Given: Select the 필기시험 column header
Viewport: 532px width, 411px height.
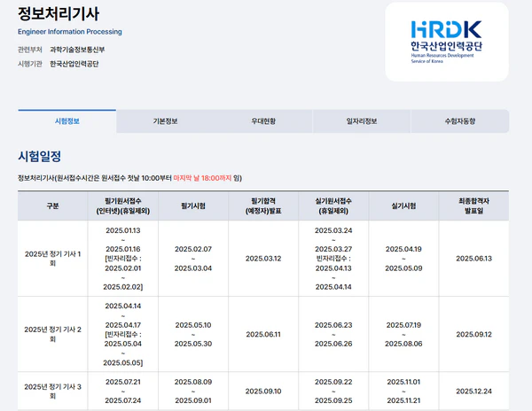Looking at the screenshot, I should click(193, 205).
